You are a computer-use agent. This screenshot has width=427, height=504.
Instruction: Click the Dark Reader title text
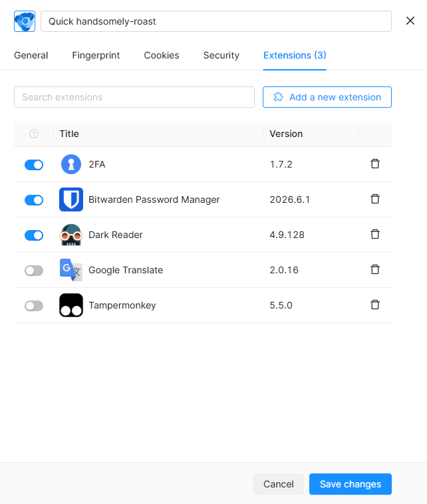pos(116,235)
